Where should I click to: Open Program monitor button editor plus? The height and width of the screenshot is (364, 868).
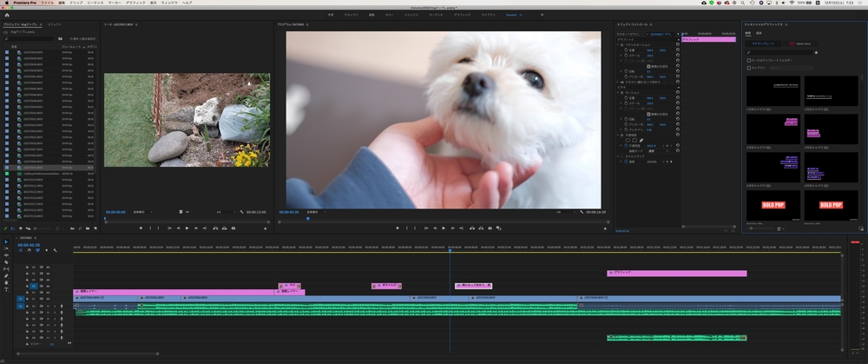coord(604,228)
